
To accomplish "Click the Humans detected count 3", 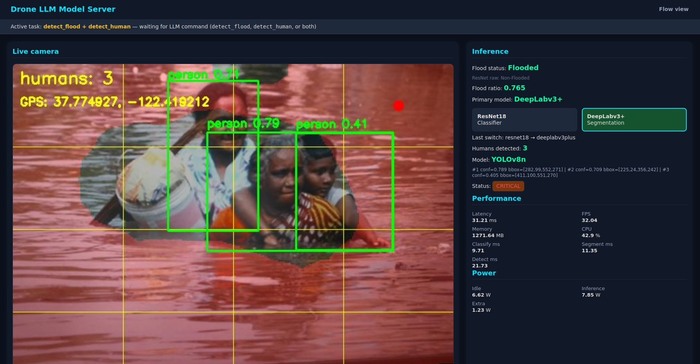I will click(x=525, y=148).
